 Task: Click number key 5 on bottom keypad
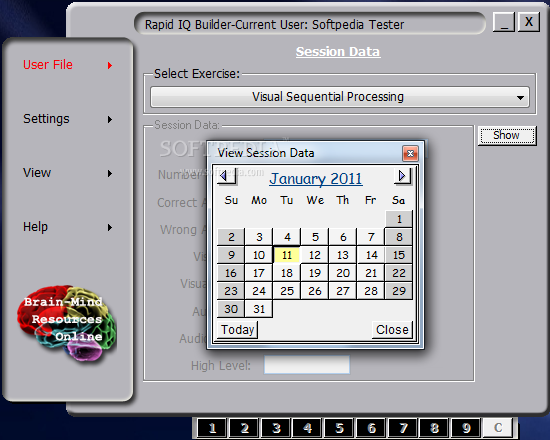coord(339,428)
